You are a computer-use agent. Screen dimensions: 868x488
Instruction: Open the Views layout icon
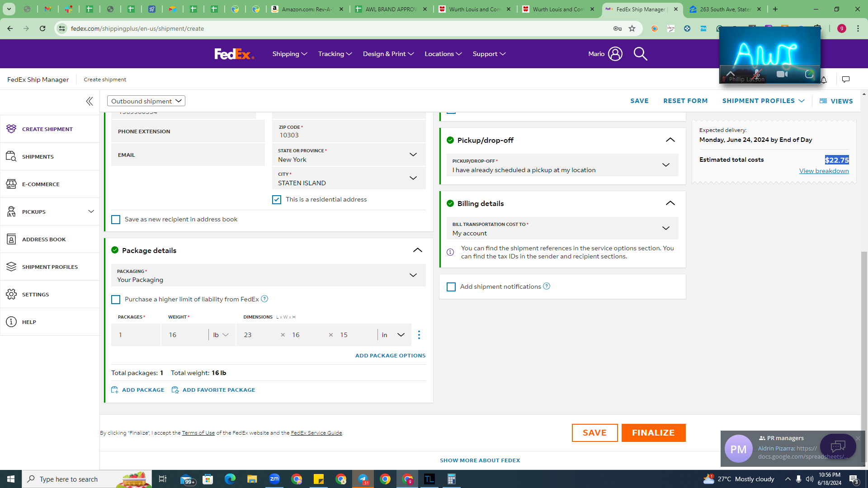tap(823, 101)
